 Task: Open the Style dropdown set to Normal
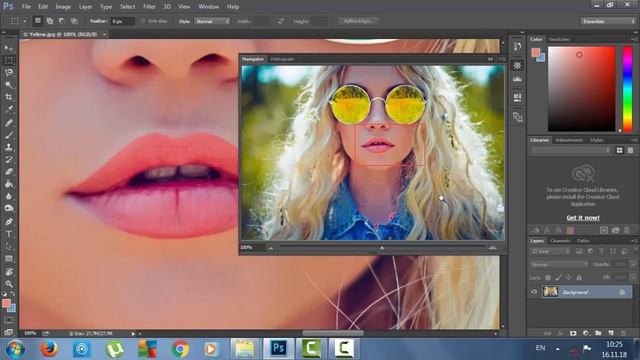[212, 21]
